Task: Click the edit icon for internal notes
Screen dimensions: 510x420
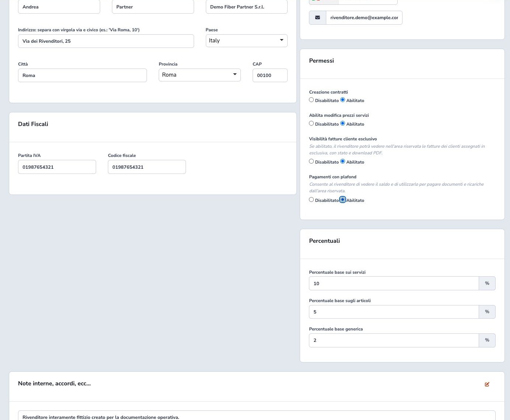Action: click(x=487, y=384)
